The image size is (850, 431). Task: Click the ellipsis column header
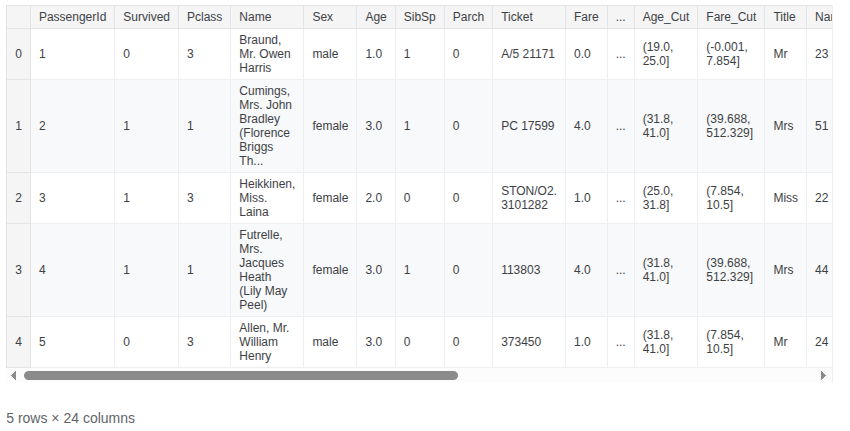coord(621,17)
